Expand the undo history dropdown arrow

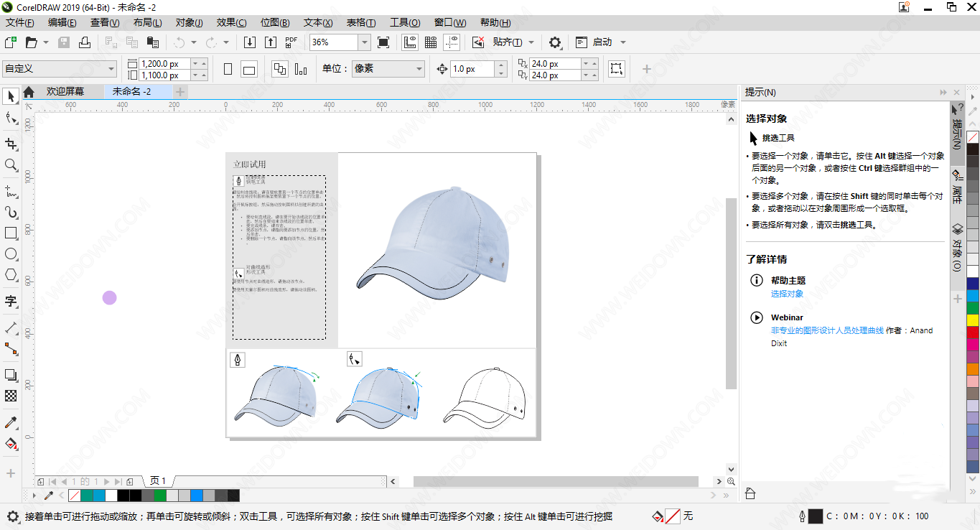tap(193, 42)
